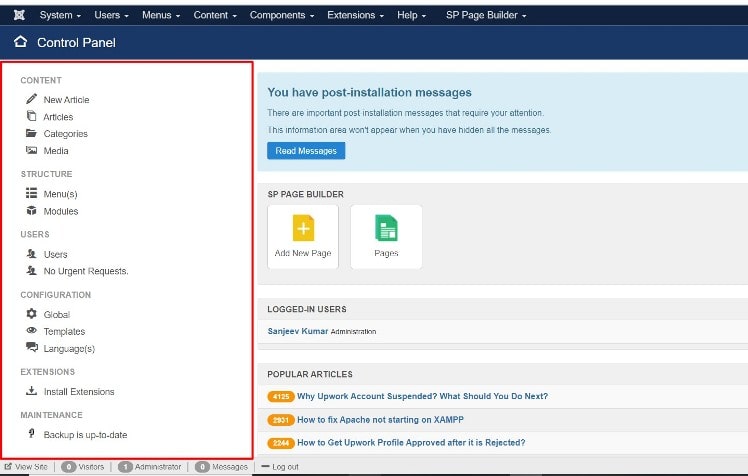The width and height of the screenshot is (748, 476).
Task: Expand the Menus dropdown menu
Action: (161, 15)
